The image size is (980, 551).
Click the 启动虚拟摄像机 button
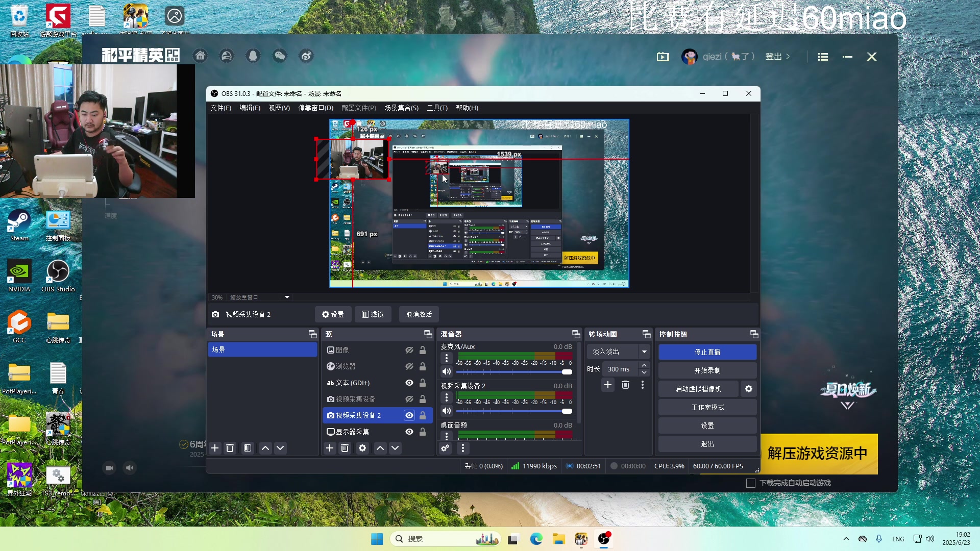[698, 389]
